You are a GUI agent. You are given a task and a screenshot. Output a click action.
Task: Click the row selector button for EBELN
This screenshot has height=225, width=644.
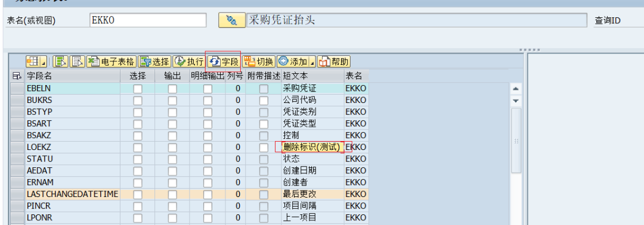click(x=17, y=89)
